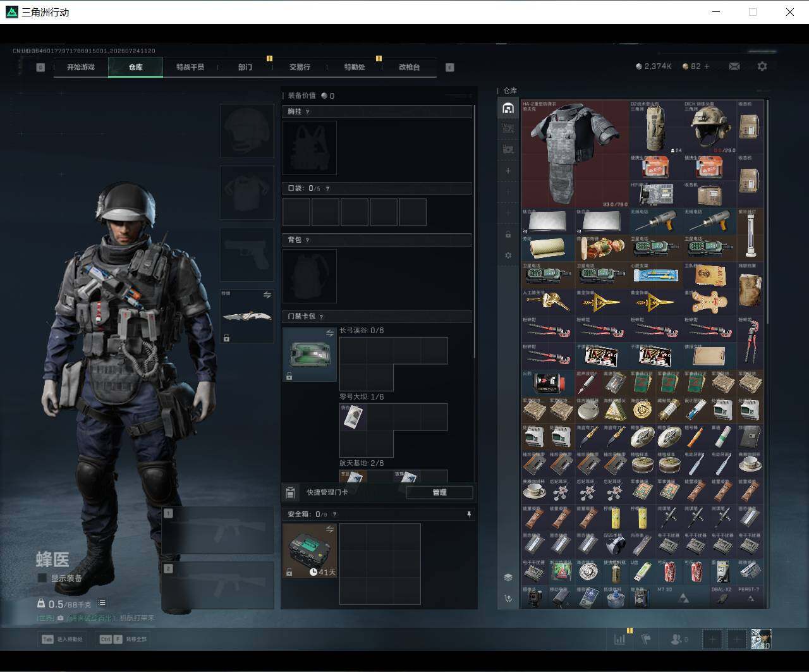Select the GS5手柄 controller item
Image resolution: width=809 pixels, height=672 pixels.
615,545
